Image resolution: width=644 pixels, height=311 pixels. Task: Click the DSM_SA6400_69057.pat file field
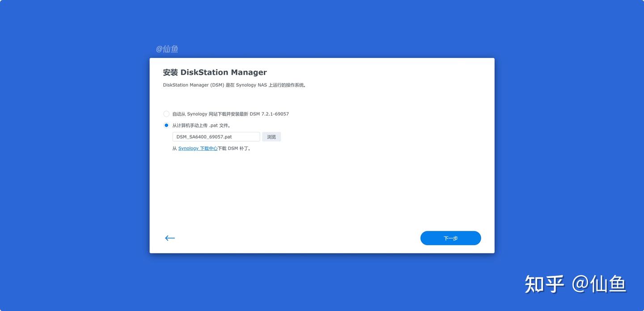[216, 137]
